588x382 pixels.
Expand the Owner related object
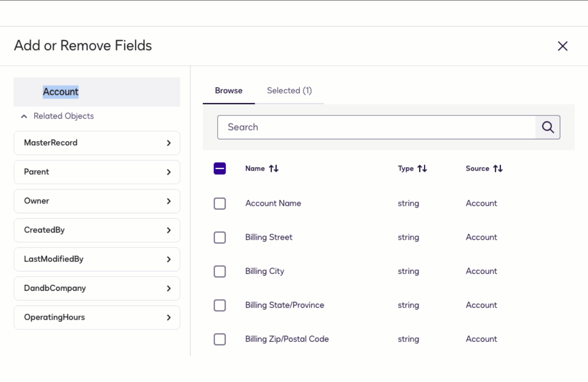click(x=97, y=201)
